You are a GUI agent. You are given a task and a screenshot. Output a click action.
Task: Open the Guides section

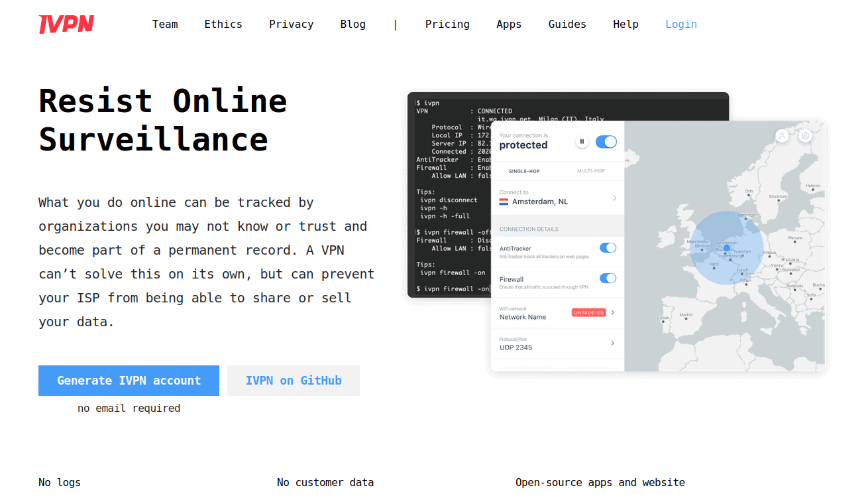(567, 24)
